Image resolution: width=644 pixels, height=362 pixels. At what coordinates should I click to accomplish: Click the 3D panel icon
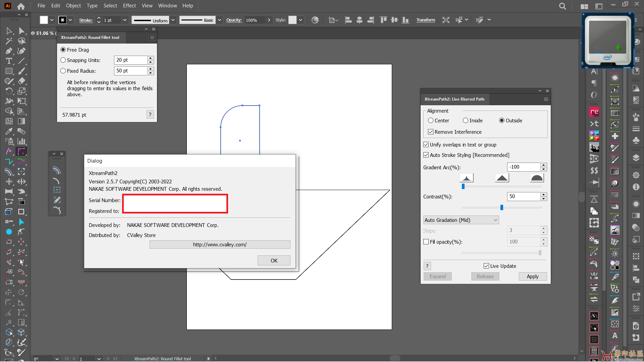click(x=594, y=159)
